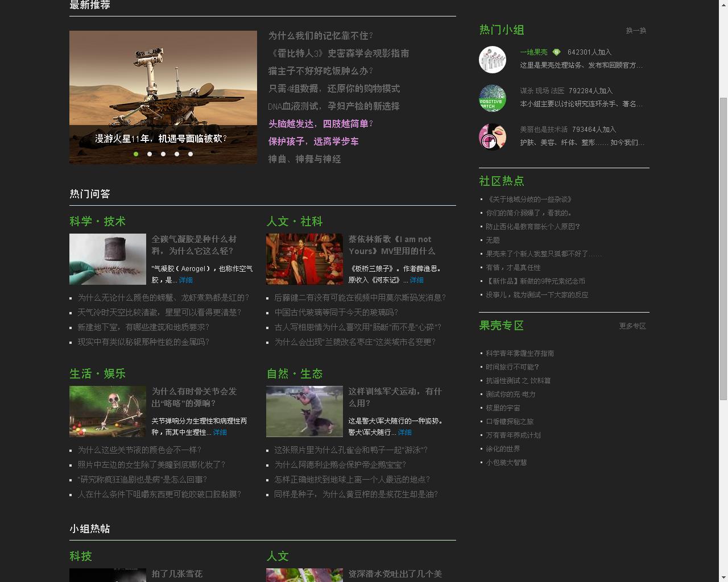Viewport: 728px width, 582px height.
Task: Select the fourth carousel dot
Action: pos(177,154)
